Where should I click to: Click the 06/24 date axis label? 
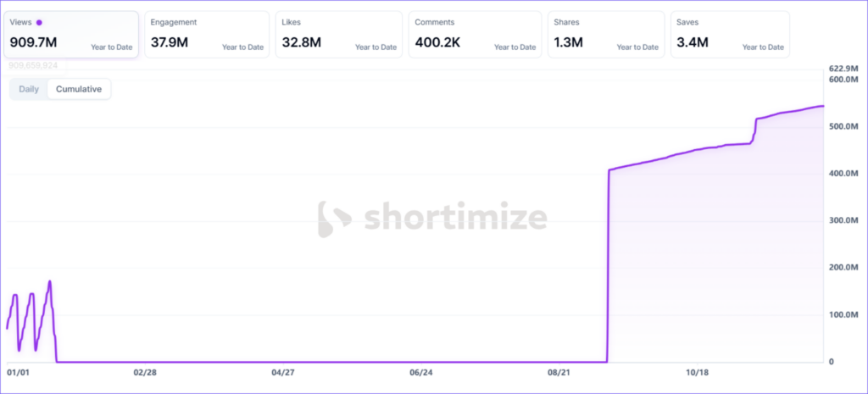click(420, 372)
